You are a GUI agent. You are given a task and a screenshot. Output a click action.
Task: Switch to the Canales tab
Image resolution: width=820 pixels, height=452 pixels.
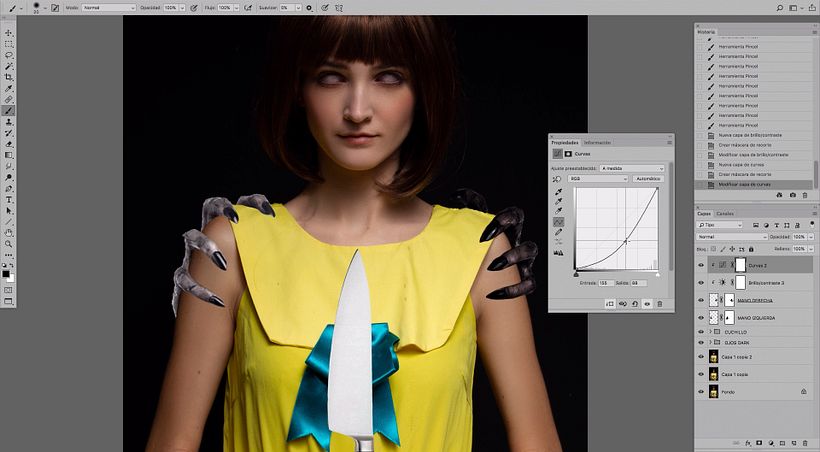click(x=725, y=213)
